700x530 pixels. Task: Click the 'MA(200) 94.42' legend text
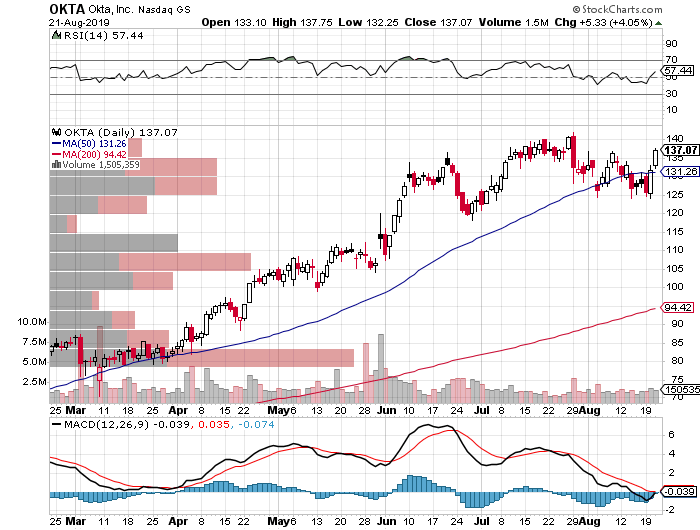(94, 154)
